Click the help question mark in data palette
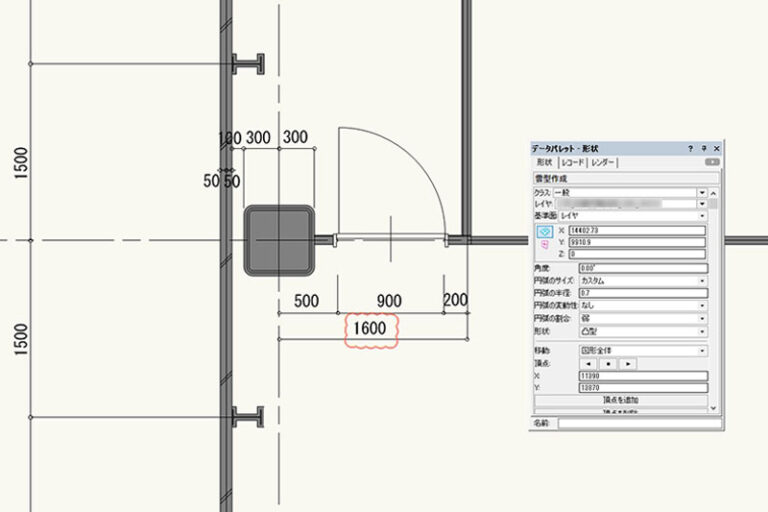Image resolution: width=768 pixels, height=512 pixels. pyautogui.click(x=690, y=148)
